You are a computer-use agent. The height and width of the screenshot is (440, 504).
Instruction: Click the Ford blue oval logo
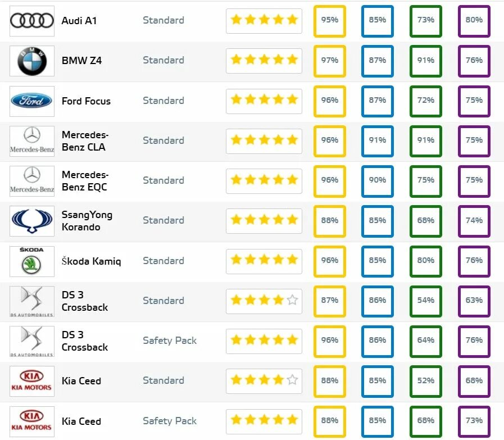pos(32,101)
